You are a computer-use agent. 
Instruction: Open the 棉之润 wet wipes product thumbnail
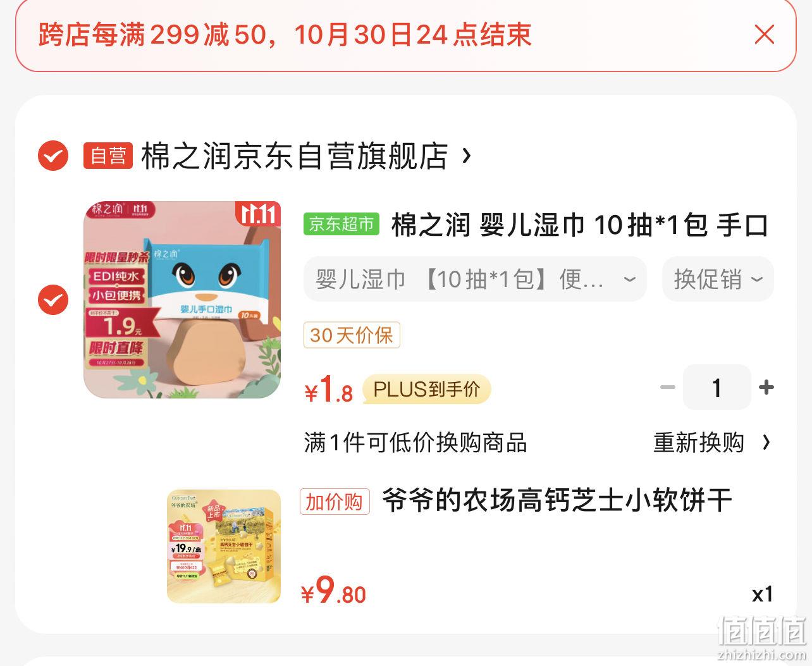[183, 300]
